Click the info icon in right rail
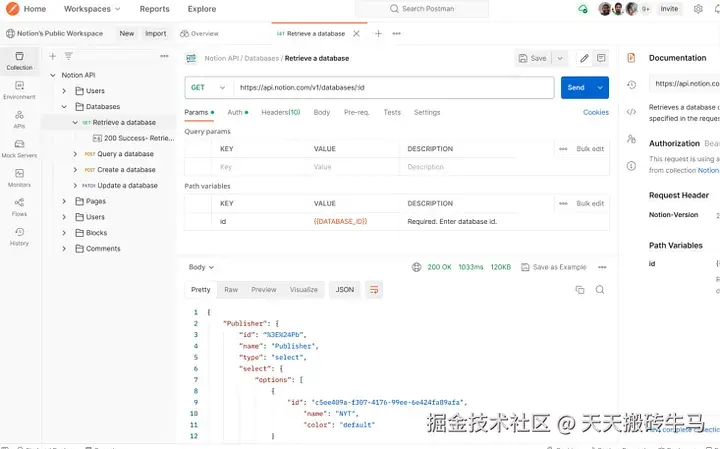This screenshot has width=720, height=449. [x=631, y=166]
